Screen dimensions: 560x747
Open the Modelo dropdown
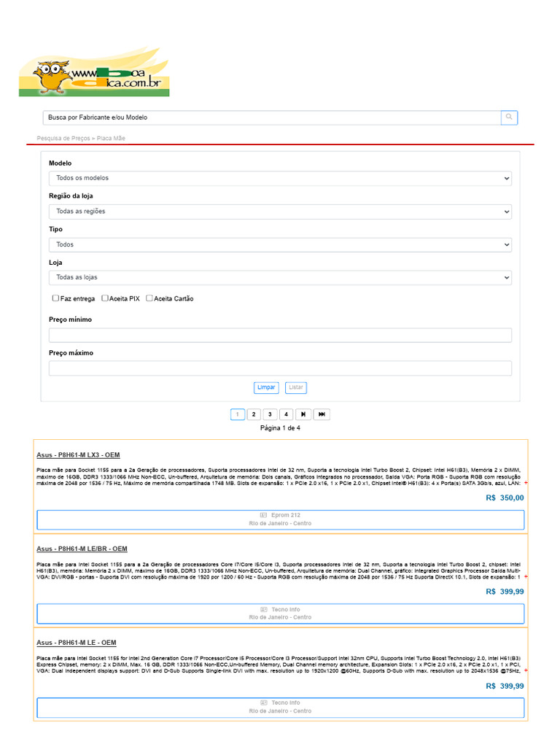pos(280,178)
